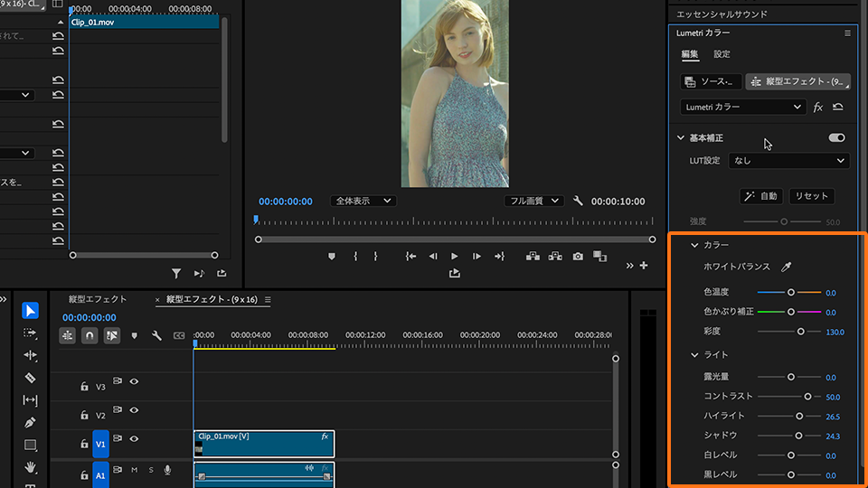The height and width of the screenshot is (488, 868).
Task: Click the timeline snap magnet icon
Action: [x=90, y=335]
